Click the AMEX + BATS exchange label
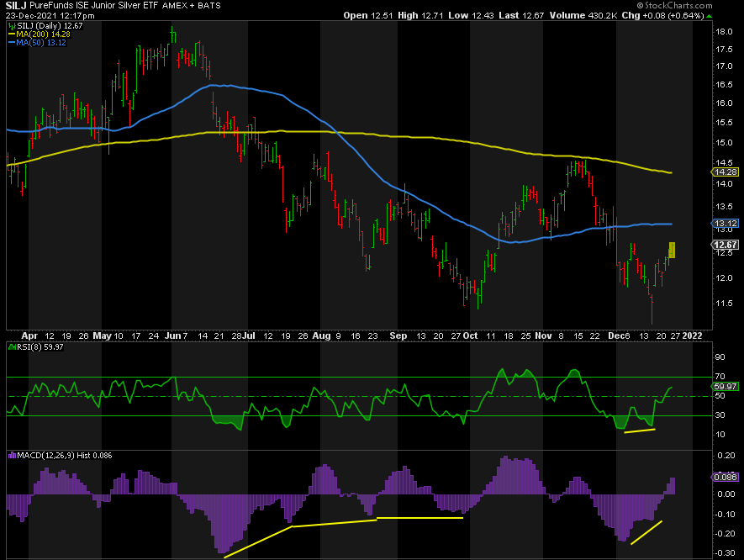Viewport: 744px width, 560px height. point(191,6)
